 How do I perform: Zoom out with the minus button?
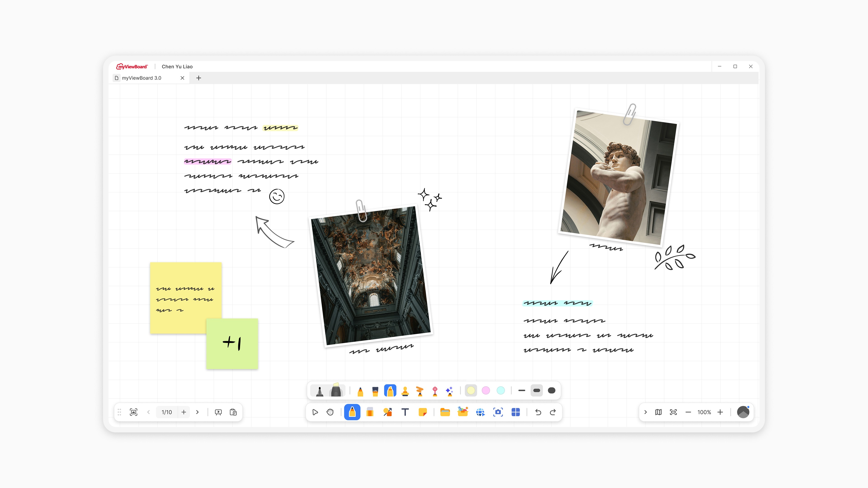pos(688,412)
